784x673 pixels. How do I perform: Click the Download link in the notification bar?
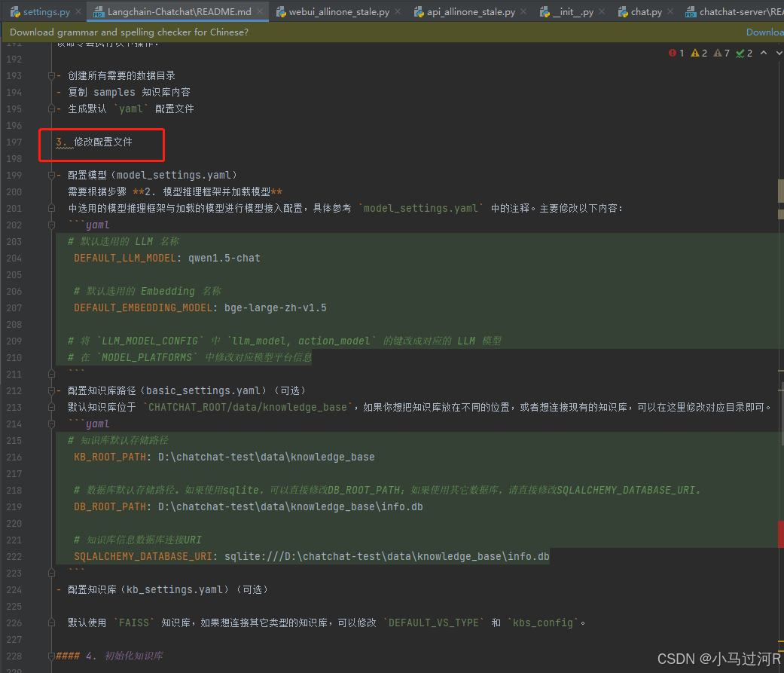(764, 32)
